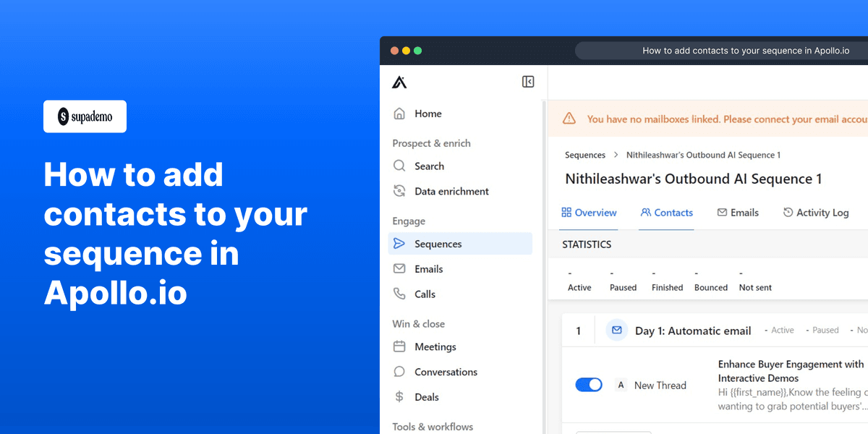This screenshot has width=868, height=434.
Task: Click the Calls icon under Engage
Action: [x=399, y=294]
